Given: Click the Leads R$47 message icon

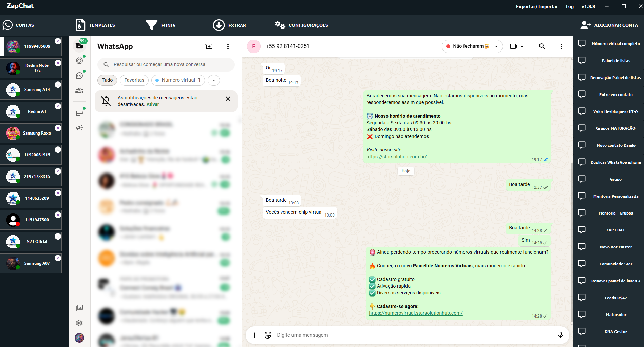Looking at the screenshot, I should [582, 298].
